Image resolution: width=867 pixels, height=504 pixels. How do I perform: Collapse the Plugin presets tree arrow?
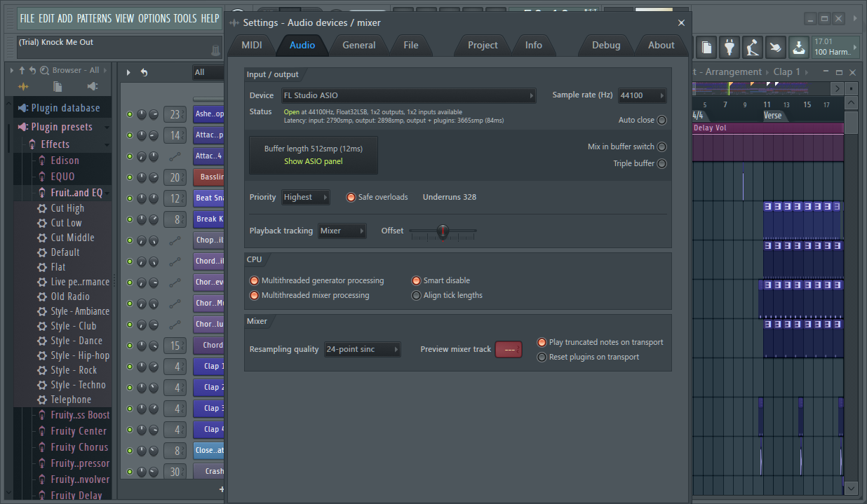(x=107, y=128)
